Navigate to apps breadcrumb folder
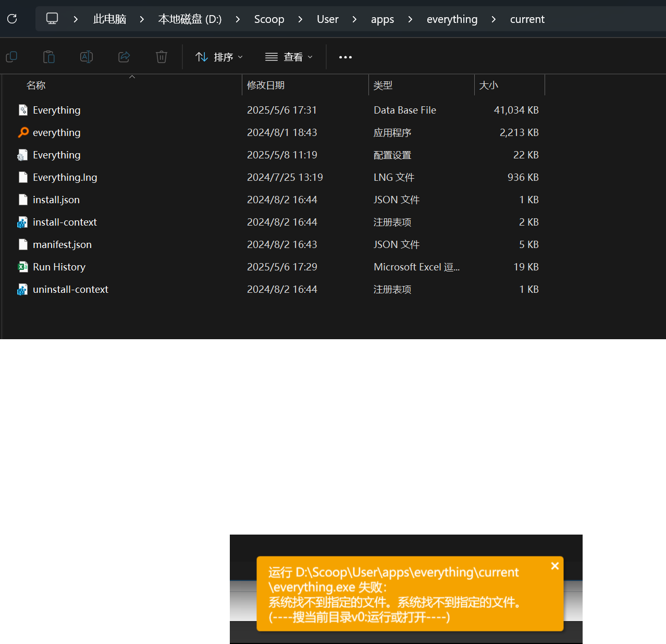Image resolution: width=666 pixels, height=644 pixels. tap(382, 19)
